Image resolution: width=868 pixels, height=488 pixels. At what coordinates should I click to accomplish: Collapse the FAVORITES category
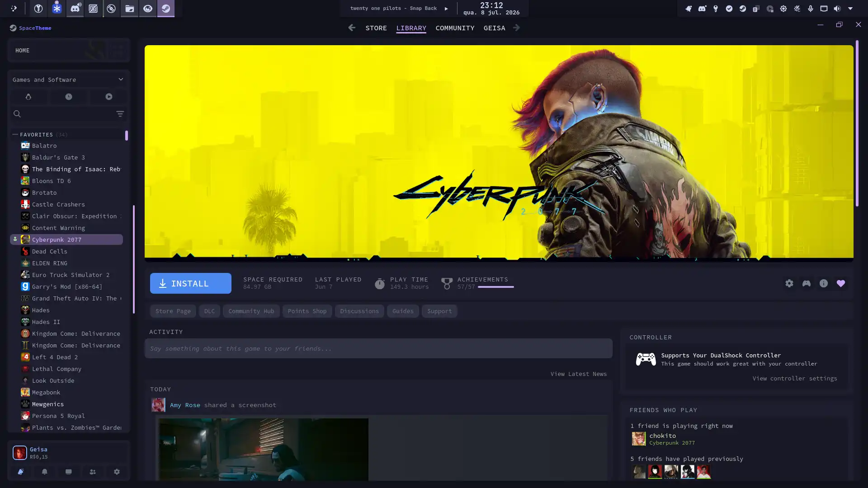coord(15,135)
